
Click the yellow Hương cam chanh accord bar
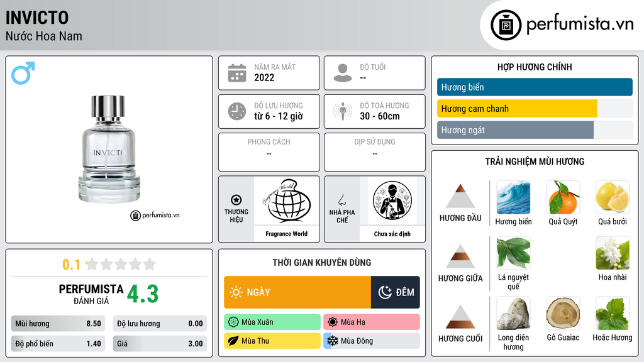(x=517, y=109)
